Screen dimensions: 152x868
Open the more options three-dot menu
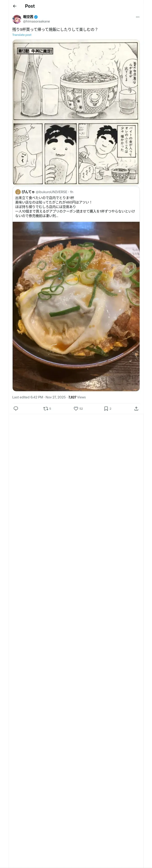pyautogui.click(x=137, y=17)
